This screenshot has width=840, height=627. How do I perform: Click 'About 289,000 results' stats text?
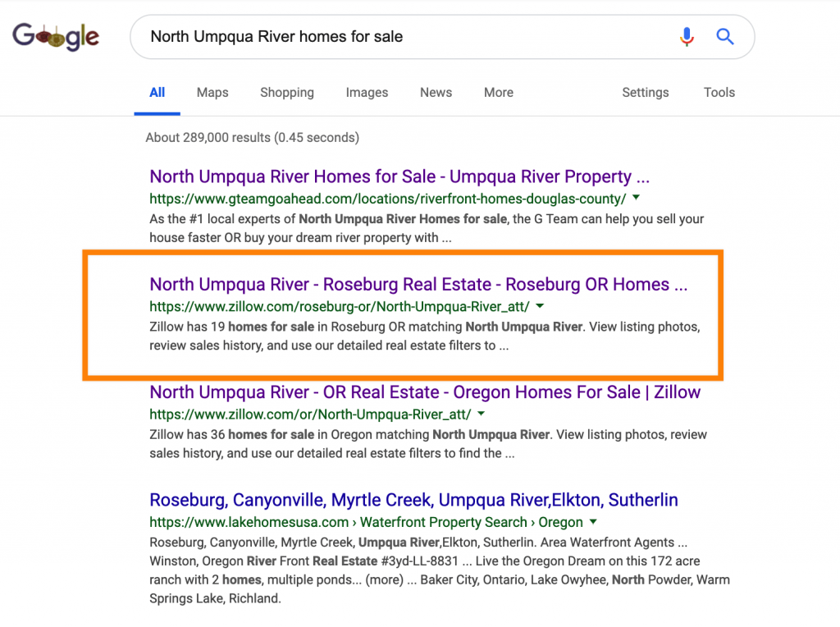point(253,138)
